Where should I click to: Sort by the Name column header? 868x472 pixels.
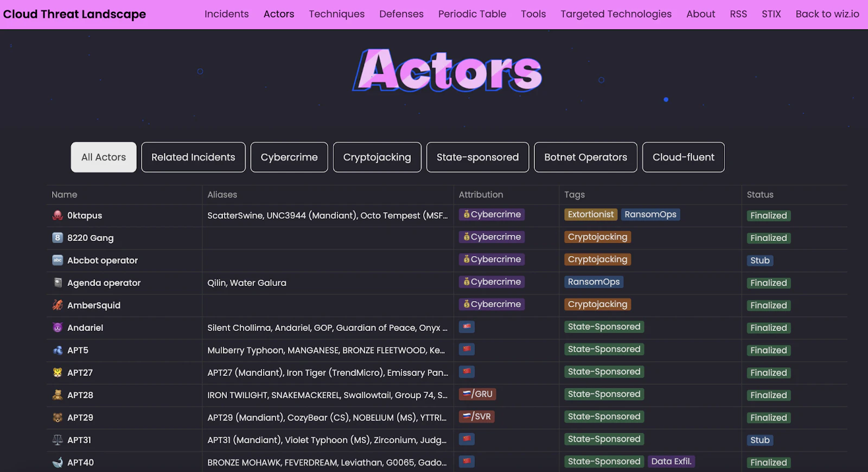(65, 195)
